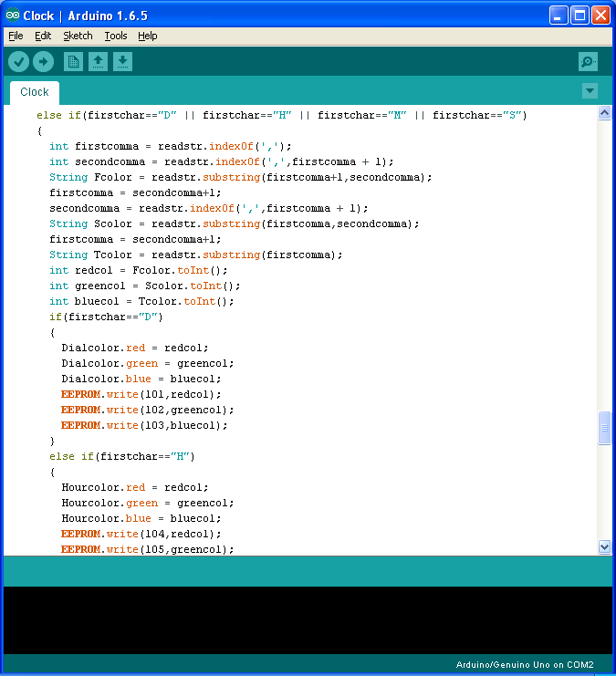
Task: Click the vertical scrollbar thumb
Action: click(604, 428)
